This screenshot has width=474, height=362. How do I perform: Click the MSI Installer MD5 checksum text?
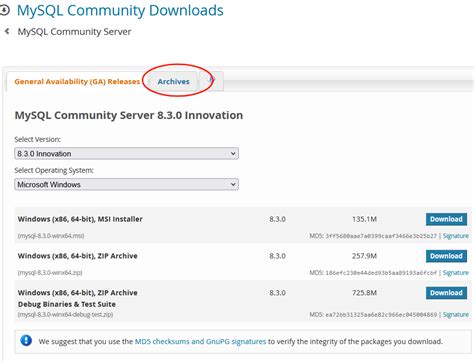(x=373, y=236)
